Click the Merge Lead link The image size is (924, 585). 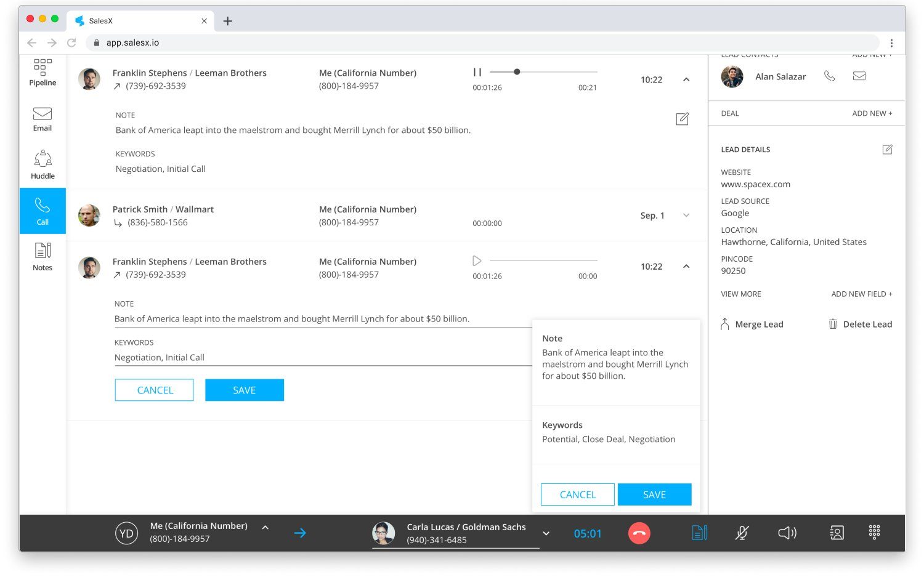click(752, 325)
